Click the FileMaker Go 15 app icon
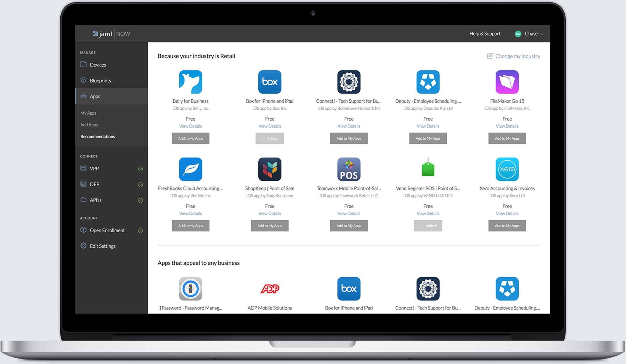The image size is (626, 364). pos(507,82)
